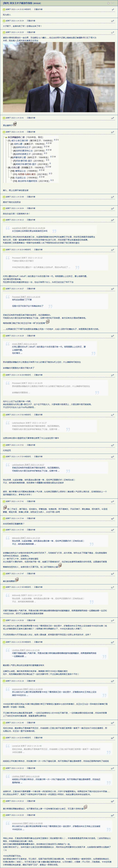The image size is (118, 868).
Task: Click the post icon on floor 66#
Action: (x=4, y=738)
